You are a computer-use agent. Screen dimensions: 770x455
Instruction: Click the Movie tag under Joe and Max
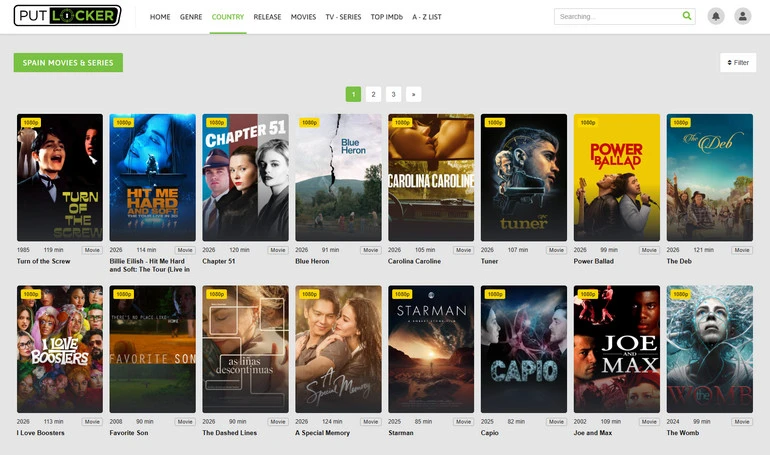coord(649,422)
